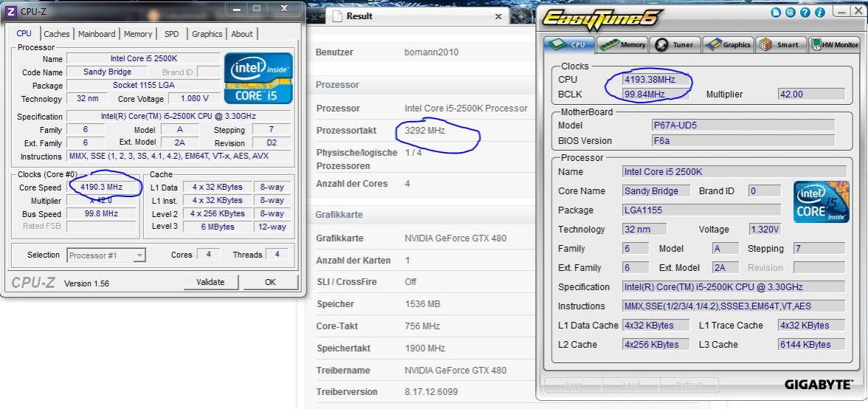Click the BIOS Version field 'F6a'
Screen dimensions: 868x409
click(x=743, y=140)
